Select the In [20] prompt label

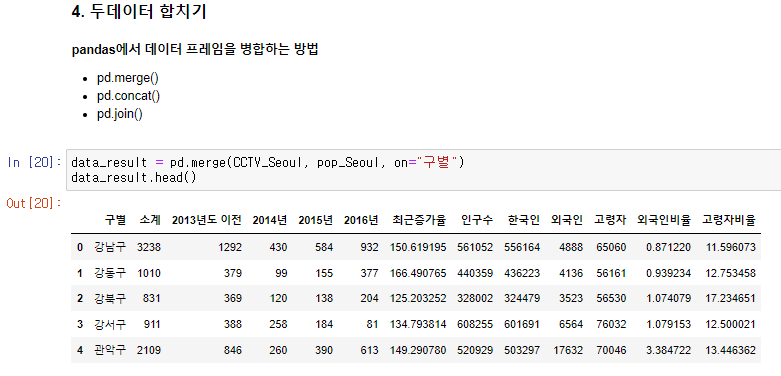pos(34,162)
